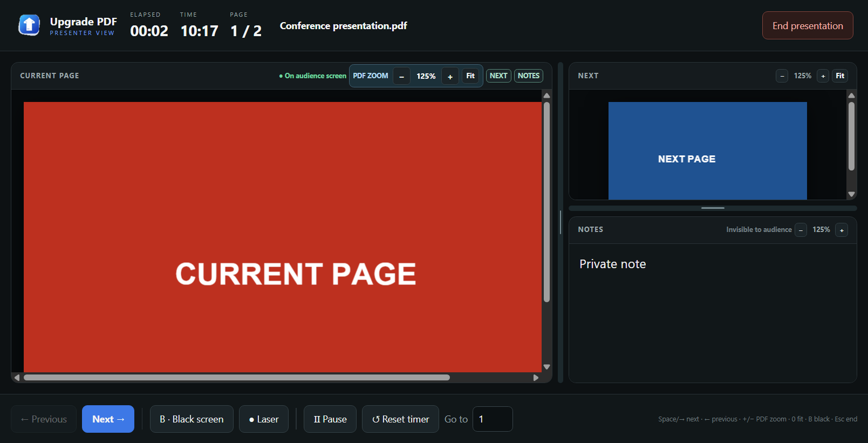
Task: Enable the laser pointer
Action: pos(264,419)
